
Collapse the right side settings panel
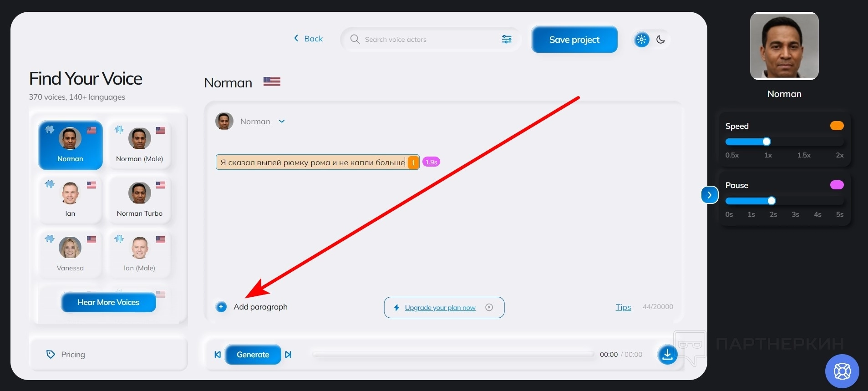[710, 195]
